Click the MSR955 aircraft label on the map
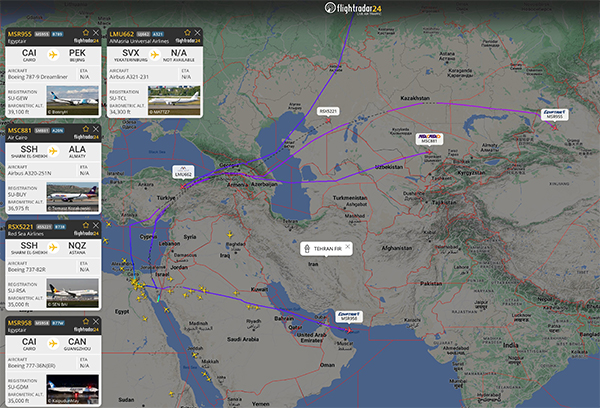 554,114
